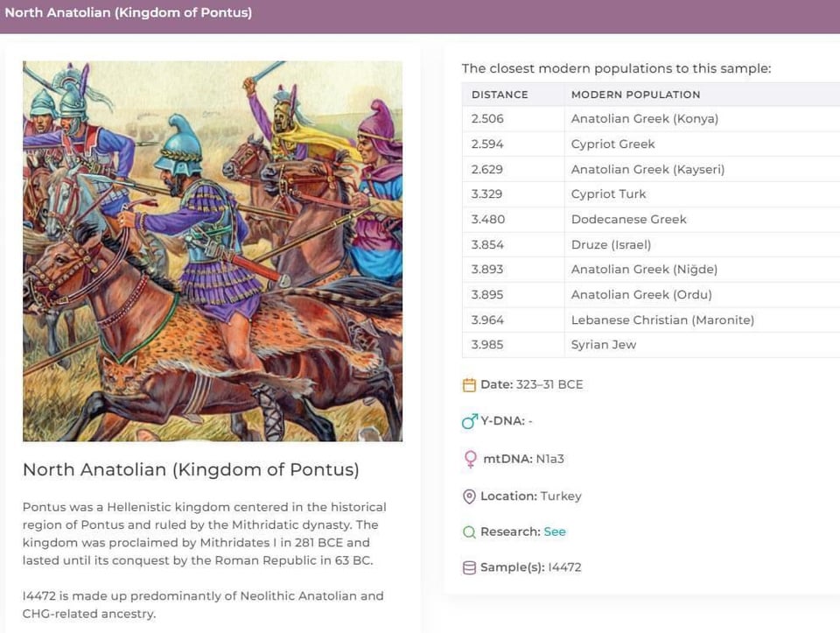Click the Pontus cavalry battle illustration
This screenshot has width=840, height=633.
tap(213, 250)
